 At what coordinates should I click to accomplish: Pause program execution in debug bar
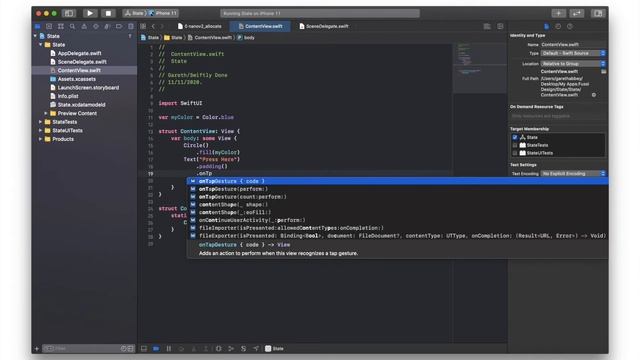tap(169, 349)
